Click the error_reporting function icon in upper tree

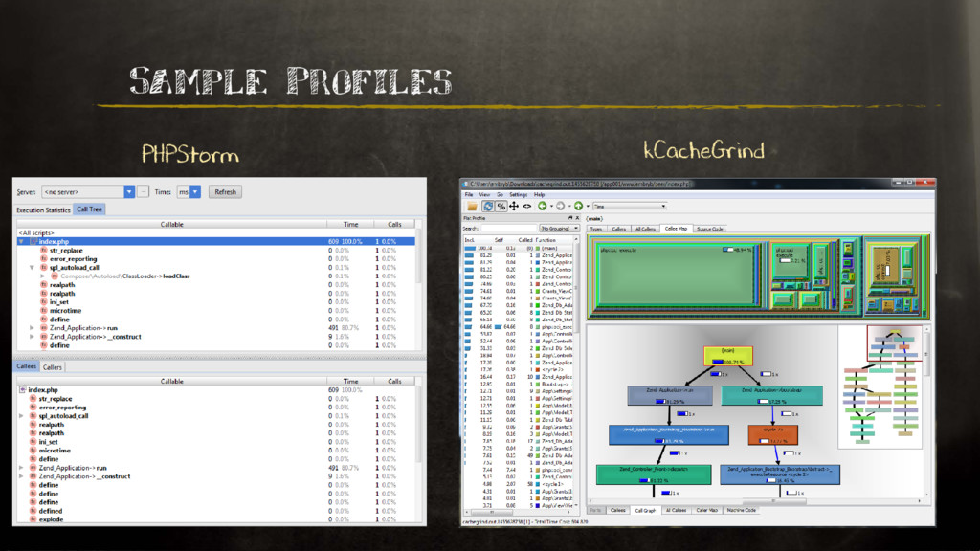click(44, 258)
